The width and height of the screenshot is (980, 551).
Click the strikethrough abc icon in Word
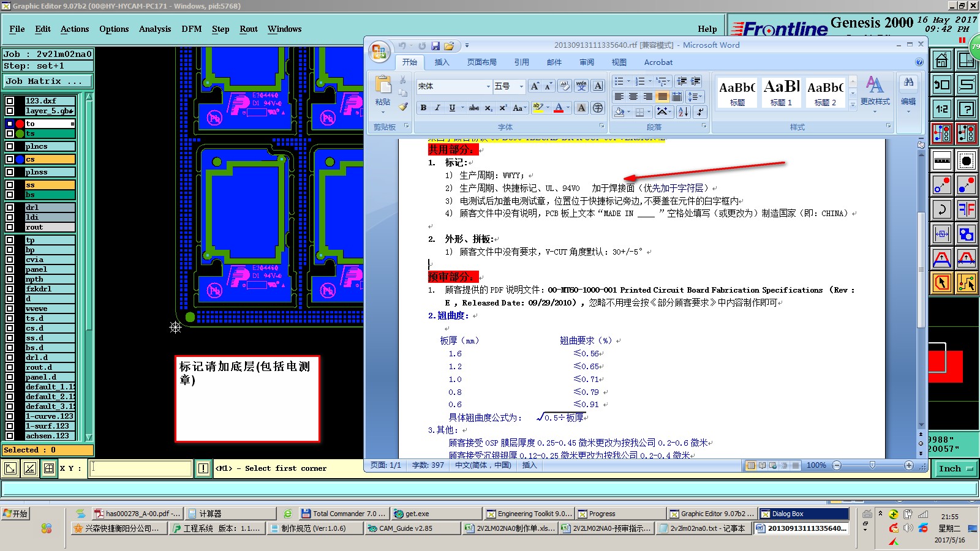(473, 108)
